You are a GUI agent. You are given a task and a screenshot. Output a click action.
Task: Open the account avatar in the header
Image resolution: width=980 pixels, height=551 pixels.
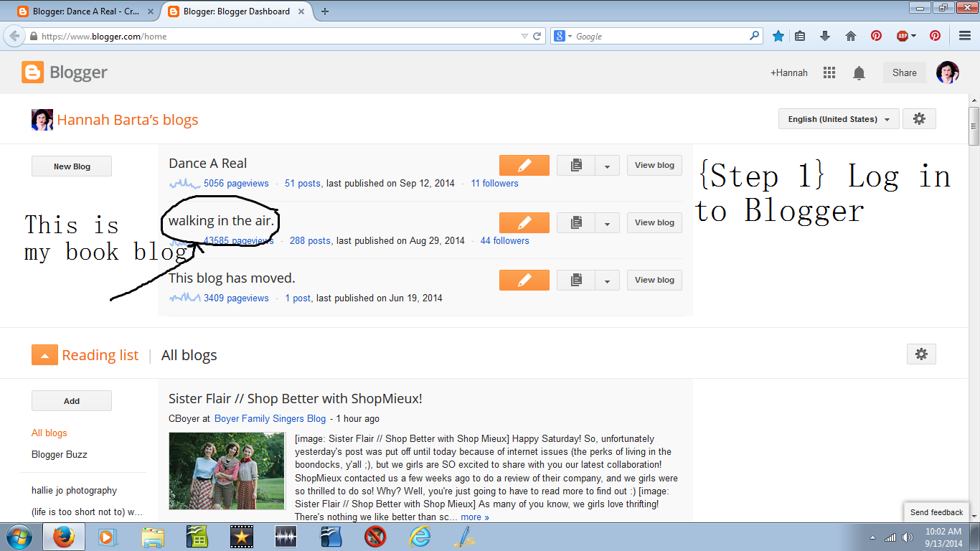947,72
